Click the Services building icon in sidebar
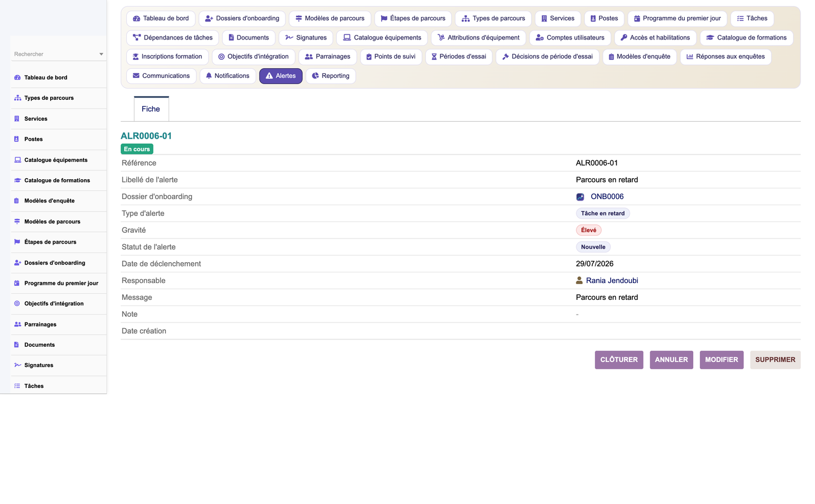 click(x=17, y=119)
